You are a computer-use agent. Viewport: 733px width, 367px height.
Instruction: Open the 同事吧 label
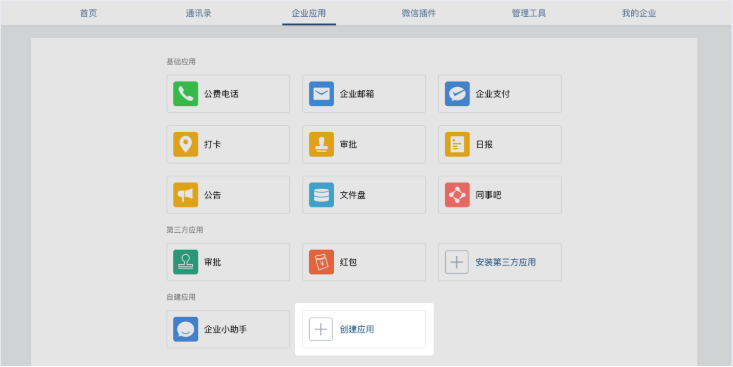pyautogui.click(x=489, y=195)
